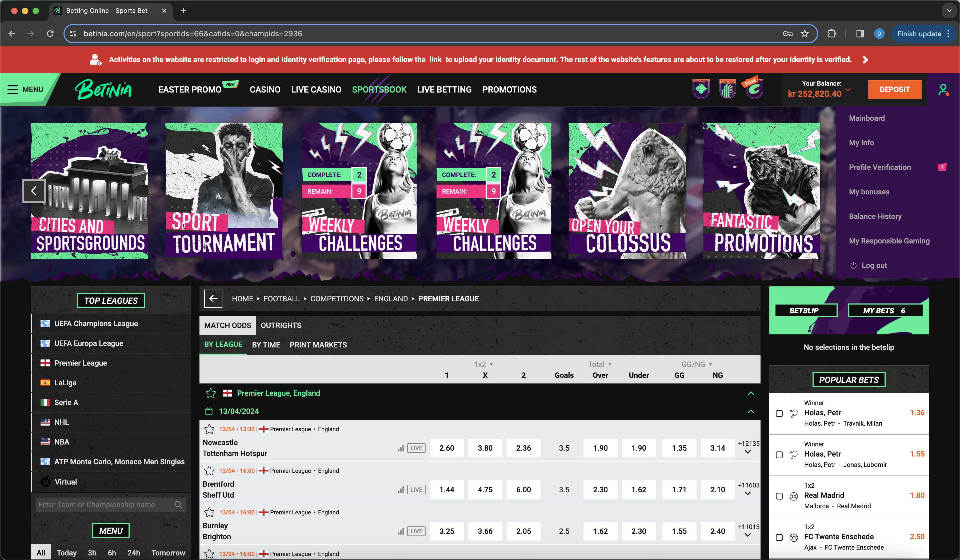Image resolution: width=960 pixels, height=560 pixels.
Task: Open the GG/NG market dropdown
Action: point(697,364)
